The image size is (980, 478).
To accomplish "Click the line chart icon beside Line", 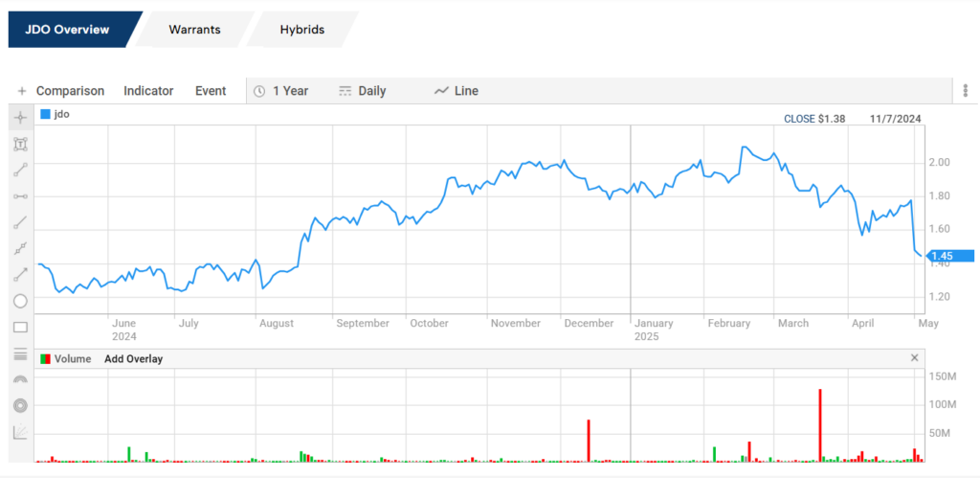I will coord(441,91).
